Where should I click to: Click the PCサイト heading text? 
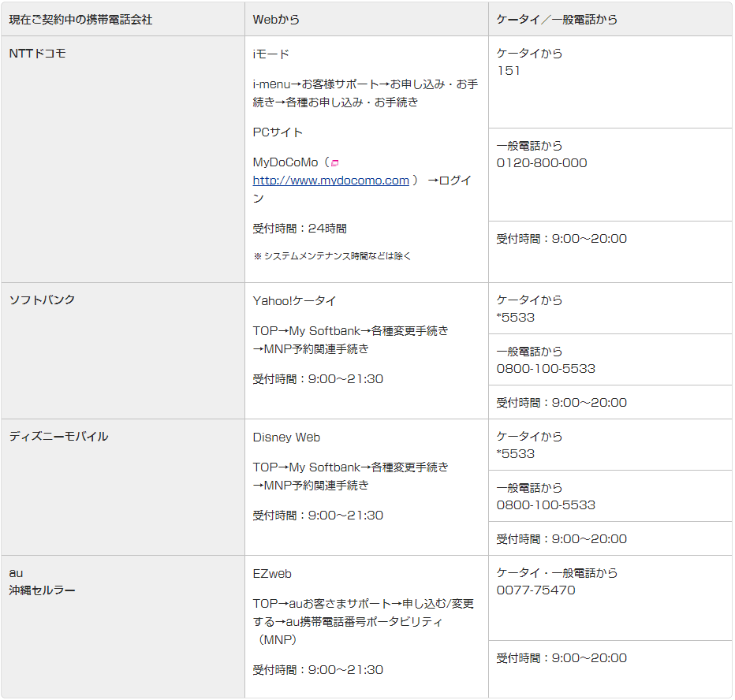(x=278, y=132)
